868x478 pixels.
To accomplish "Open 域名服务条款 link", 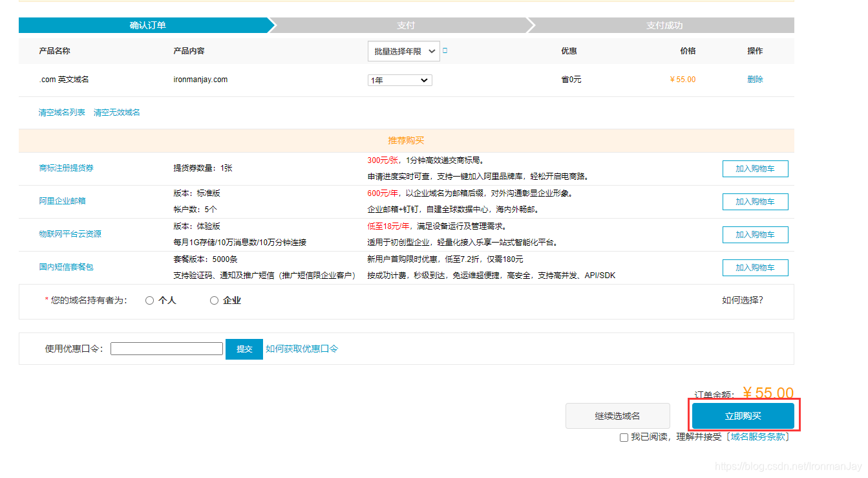I will tap(759, 437).
